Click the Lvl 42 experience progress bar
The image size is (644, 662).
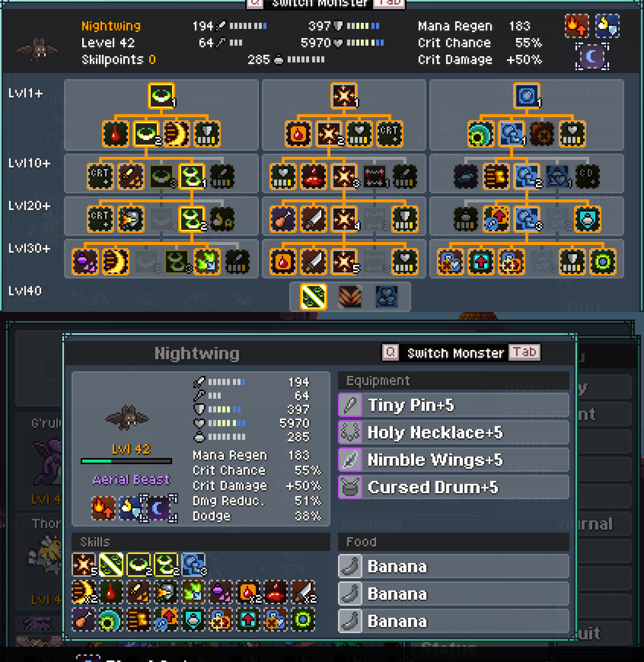point(126,461)
